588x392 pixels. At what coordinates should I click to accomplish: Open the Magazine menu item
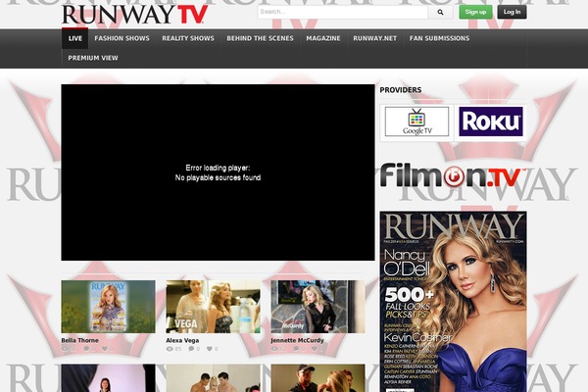(x=323, y=38)
